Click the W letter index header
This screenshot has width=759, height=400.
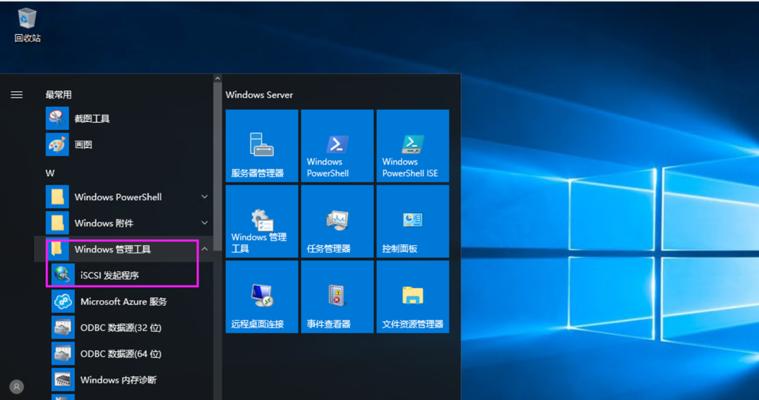click(50, 173)
